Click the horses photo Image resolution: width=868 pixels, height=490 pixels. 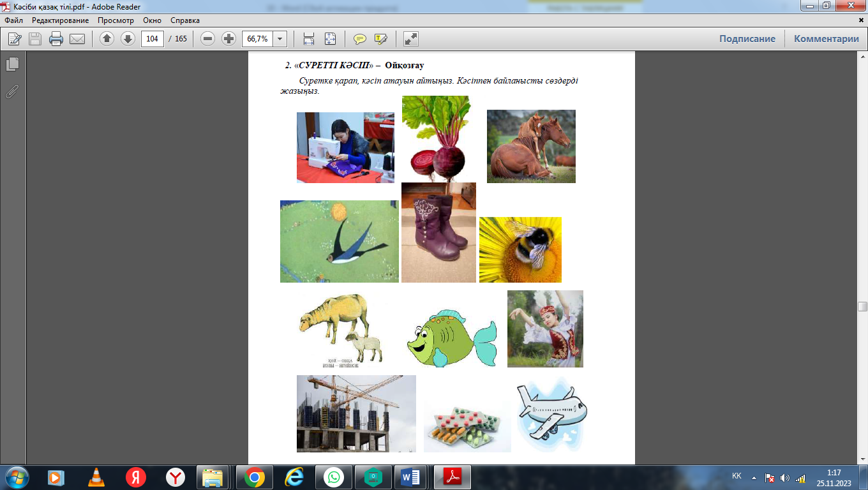[531, 146]
